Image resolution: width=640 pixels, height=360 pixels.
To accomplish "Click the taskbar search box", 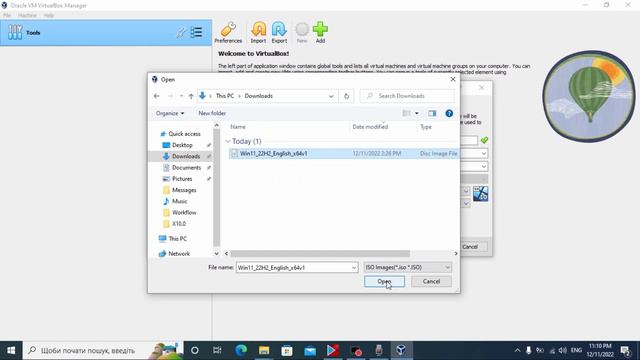I will pos(103,350).
